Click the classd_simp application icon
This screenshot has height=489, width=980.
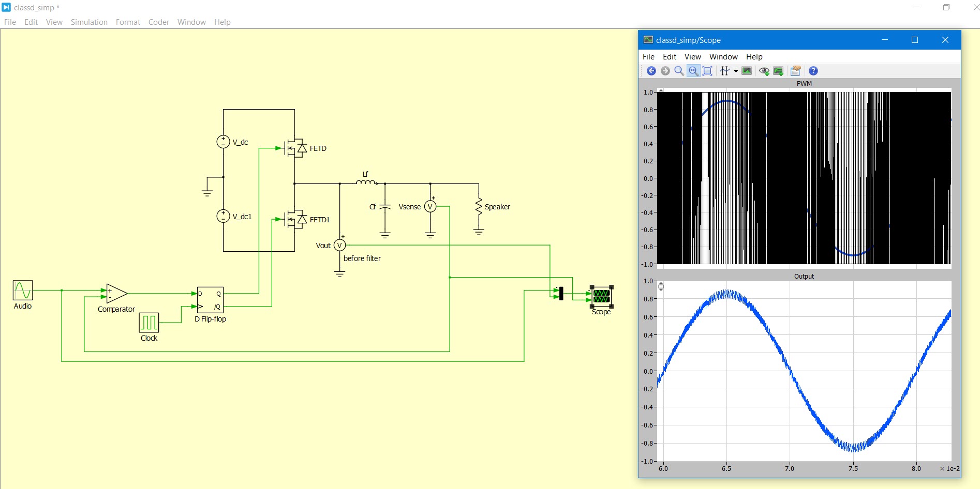pos(6,7)
